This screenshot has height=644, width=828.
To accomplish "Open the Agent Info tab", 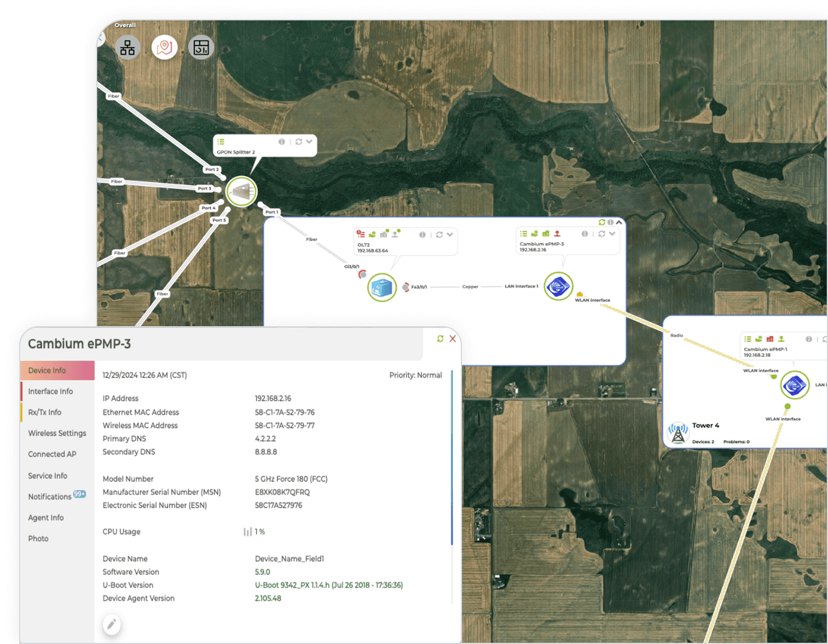I will pyautogui.click(x=58, y=518).
